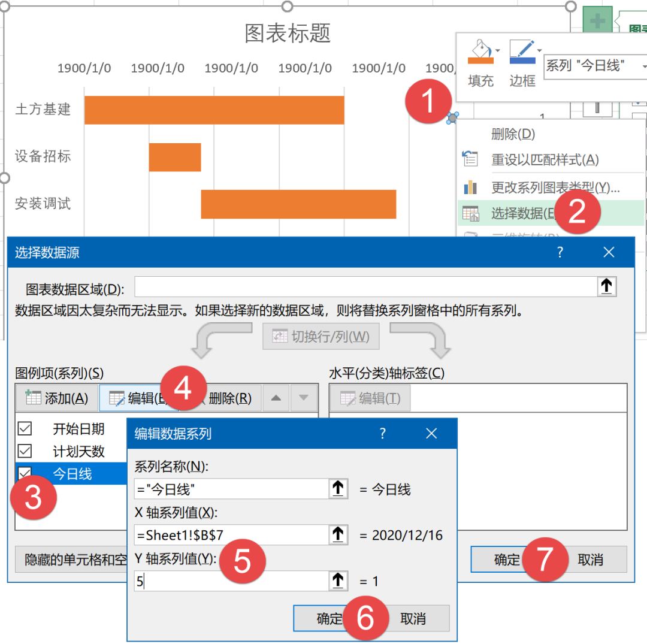Click inside the Y轴系列值 input field

(x=180, y=580)
